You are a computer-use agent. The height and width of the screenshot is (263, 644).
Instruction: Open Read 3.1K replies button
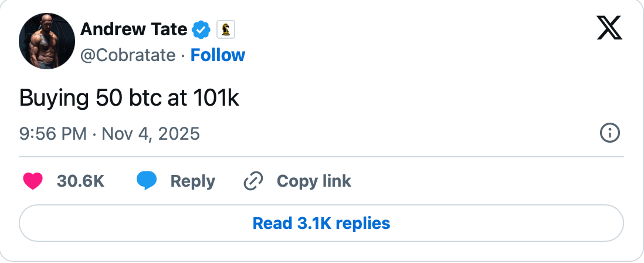(x=321, y=223)
